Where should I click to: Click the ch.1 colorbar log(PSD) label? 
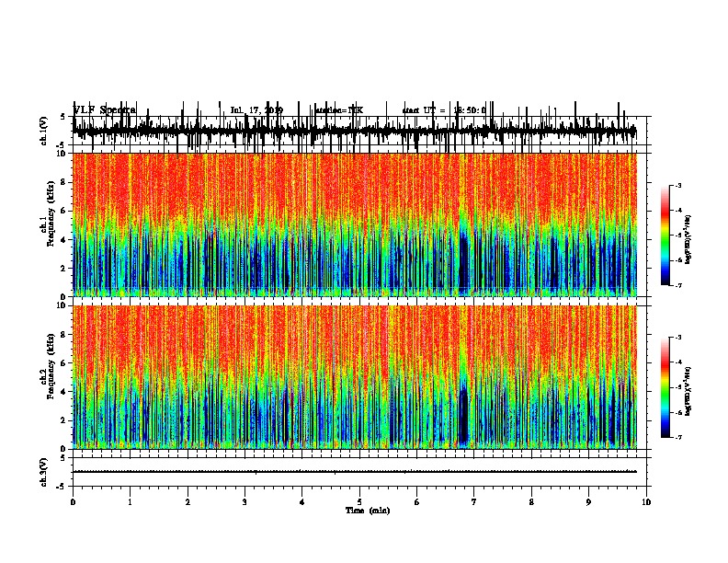pos(688,239)
